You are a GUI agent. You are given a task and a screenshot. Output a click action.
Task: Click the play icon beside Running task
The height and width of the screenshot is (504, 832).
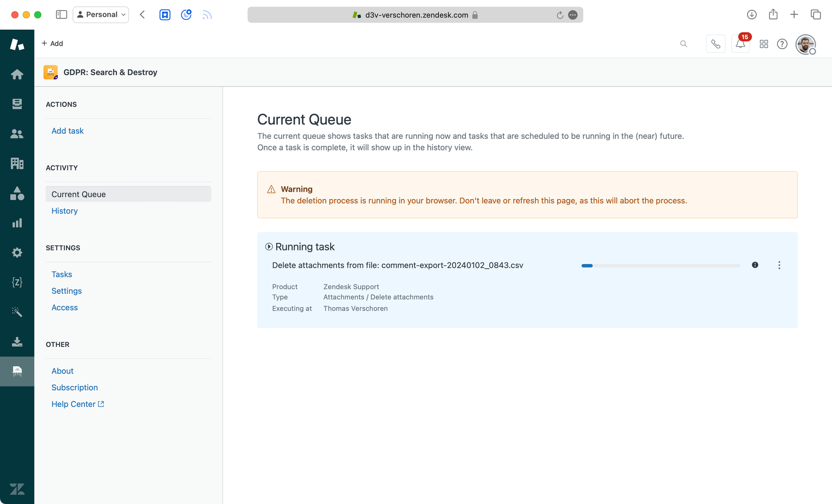click(x=269, y=247)
